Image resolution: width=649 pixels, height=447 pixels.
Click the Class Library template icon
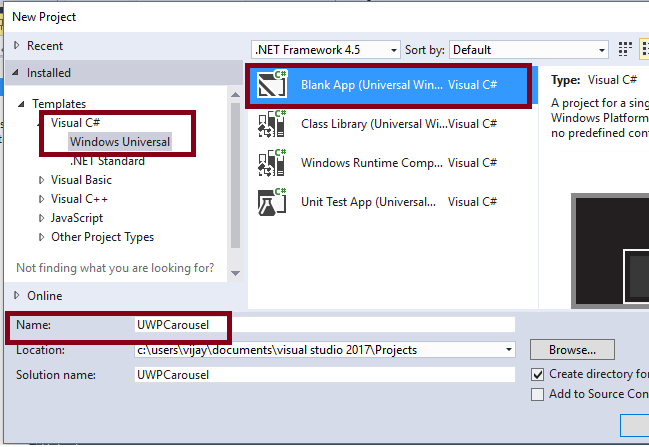[x=272, y=124]
